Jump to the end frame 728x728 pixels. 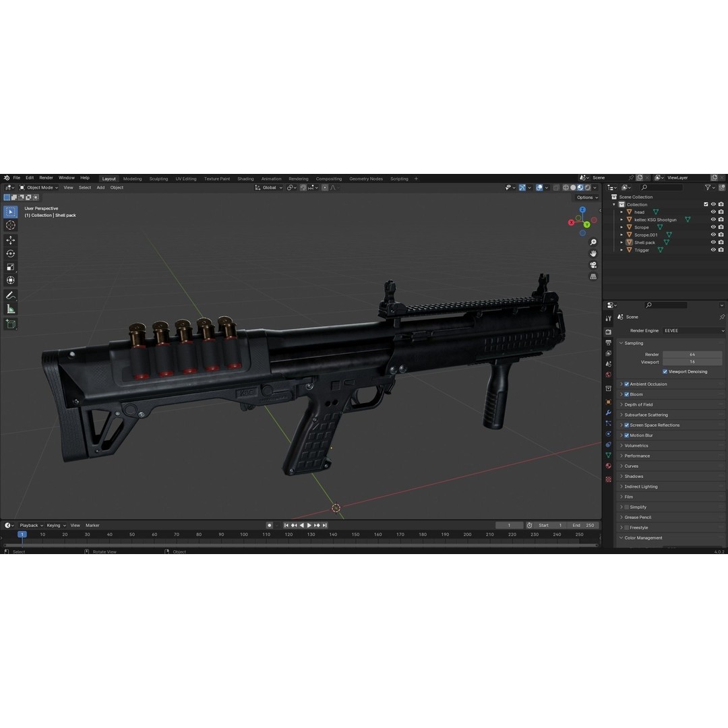325,525
